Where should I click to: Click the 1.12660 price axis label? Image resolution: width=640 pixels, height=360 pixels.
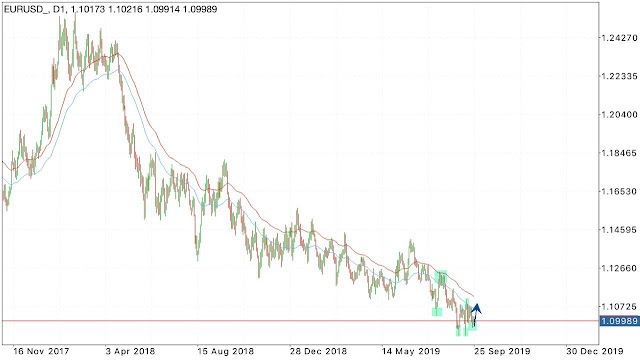pyautogui.click(x=620, y=268)
